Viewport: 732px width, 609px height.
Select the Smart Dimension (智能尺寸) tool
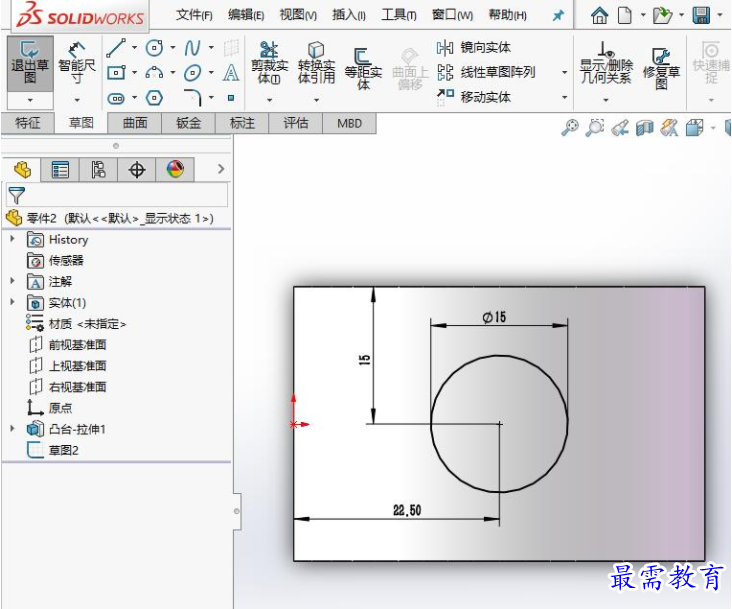point(77,63)
